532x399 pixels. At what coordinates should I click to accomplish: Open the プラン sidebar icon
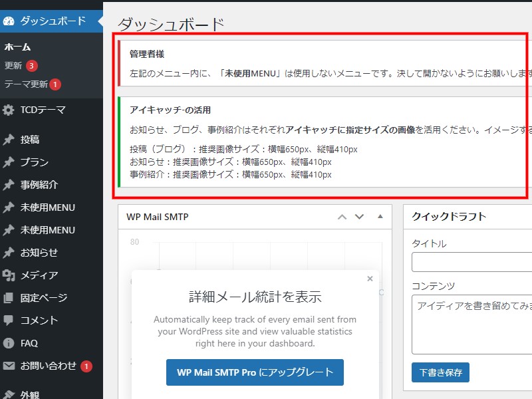[x=9, y=162]
